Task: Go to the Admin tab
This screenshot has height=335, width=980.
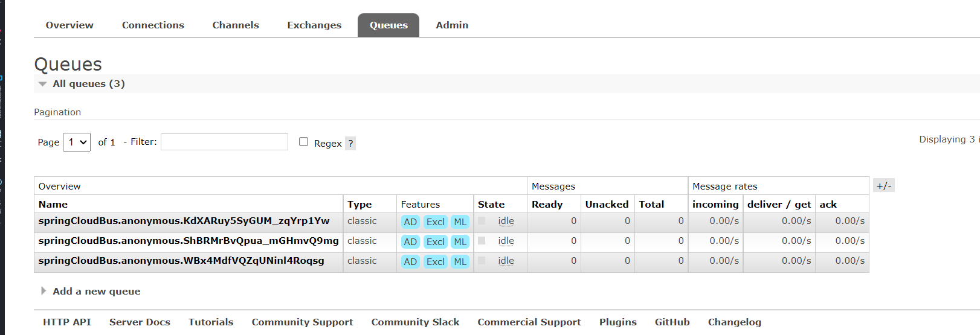Action: coord(452,25)
